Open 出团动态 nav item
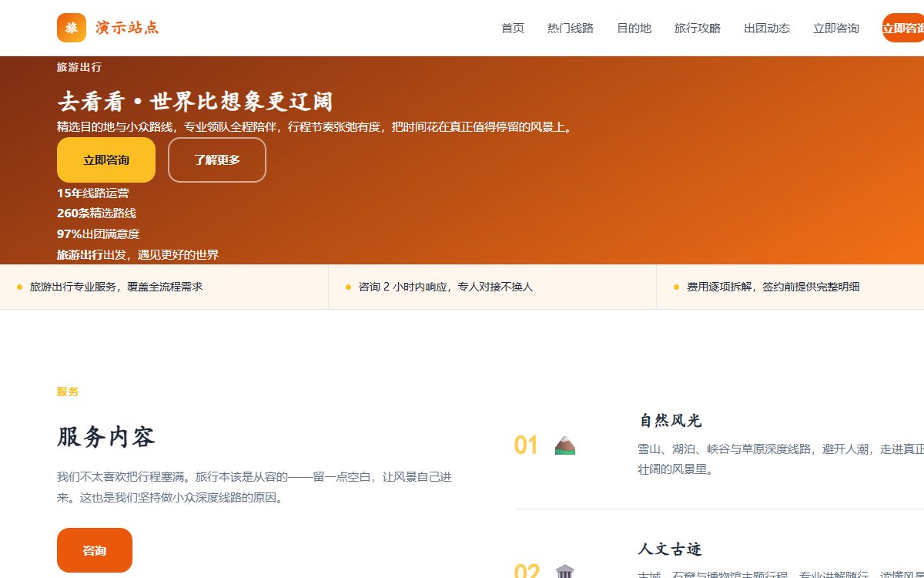The width and height of the screenshot is (924, 578). [x=767, y=28]
